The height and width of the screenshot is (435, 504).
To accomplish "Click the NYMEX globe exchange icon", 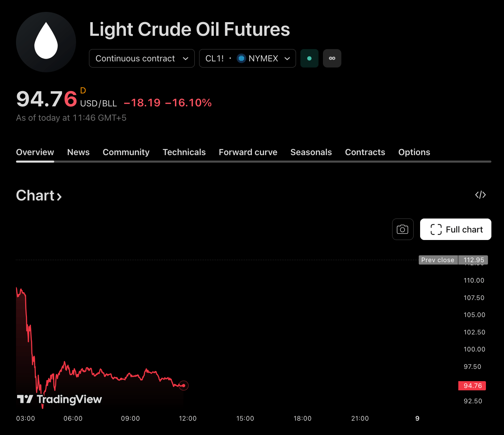I will pos(241,58).
